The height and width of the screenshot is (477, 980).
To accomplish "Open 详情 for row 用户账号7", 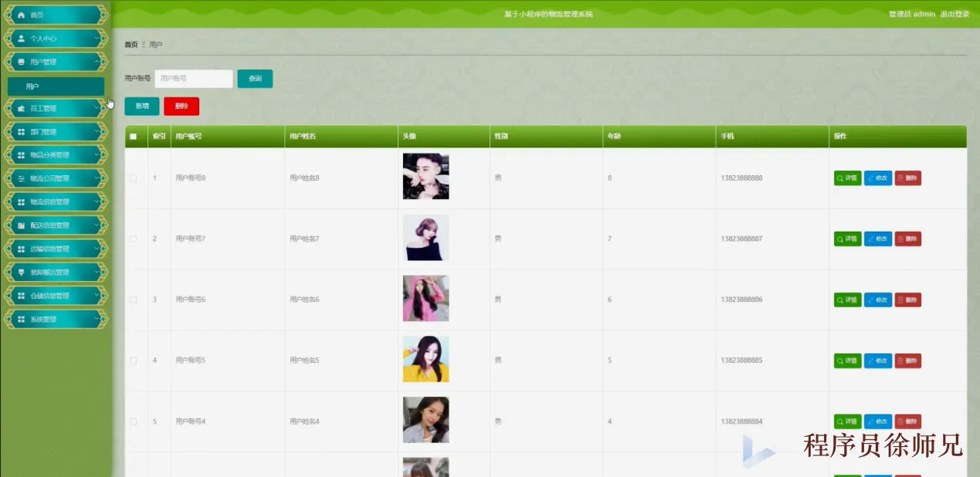I will pyautogui.click(x=847, y=239).
